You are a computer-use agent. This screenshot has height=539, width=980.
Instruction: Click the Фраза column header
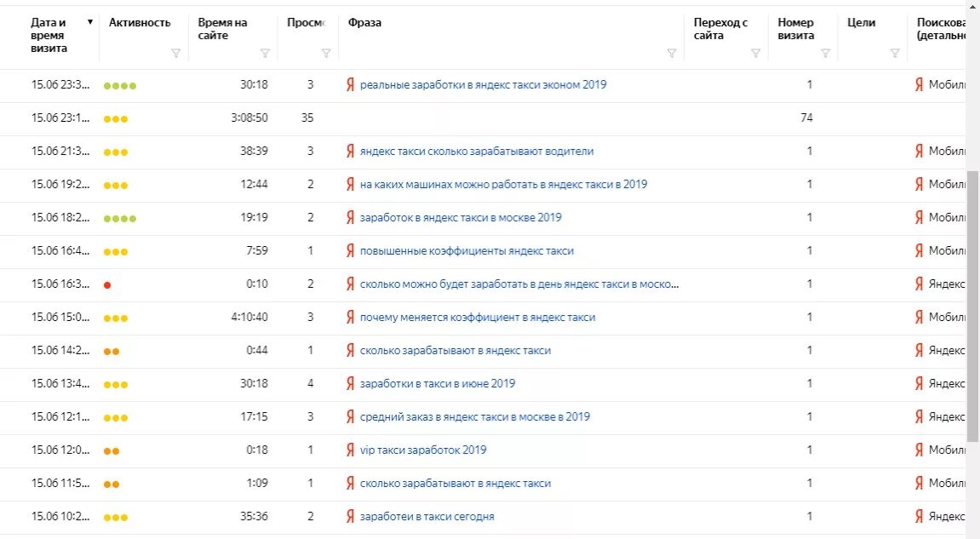(364, 23)
